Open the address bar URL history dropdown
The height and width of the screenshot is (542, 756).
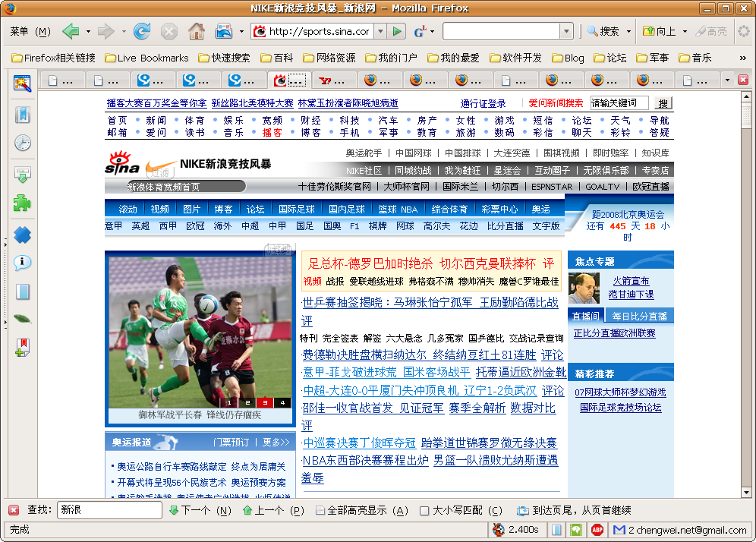pos(380,32)
